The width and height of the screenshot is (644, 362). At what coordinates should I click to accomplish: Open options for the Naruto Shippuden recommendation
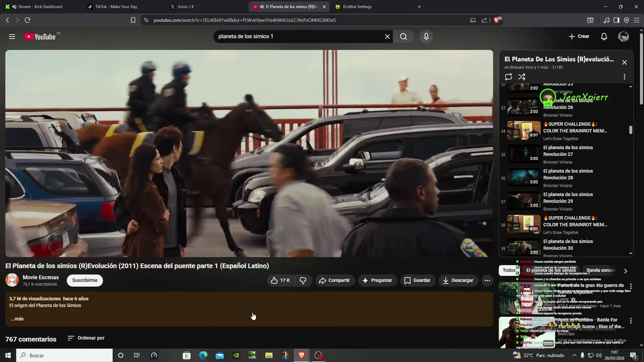[631, 286]
